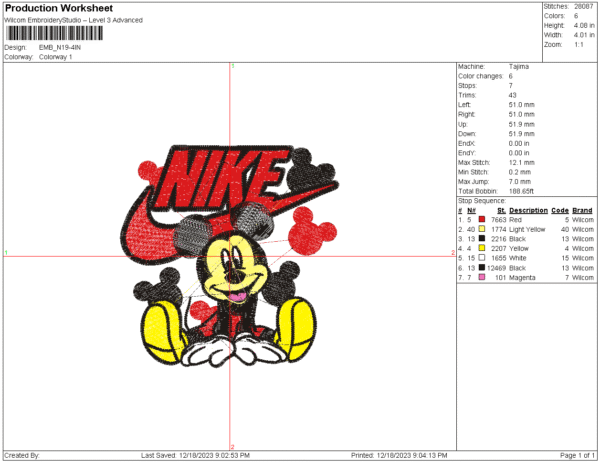600x462 pixels.
Task: Click the Stitches count '28087'
Action: [x=584, y=7]
